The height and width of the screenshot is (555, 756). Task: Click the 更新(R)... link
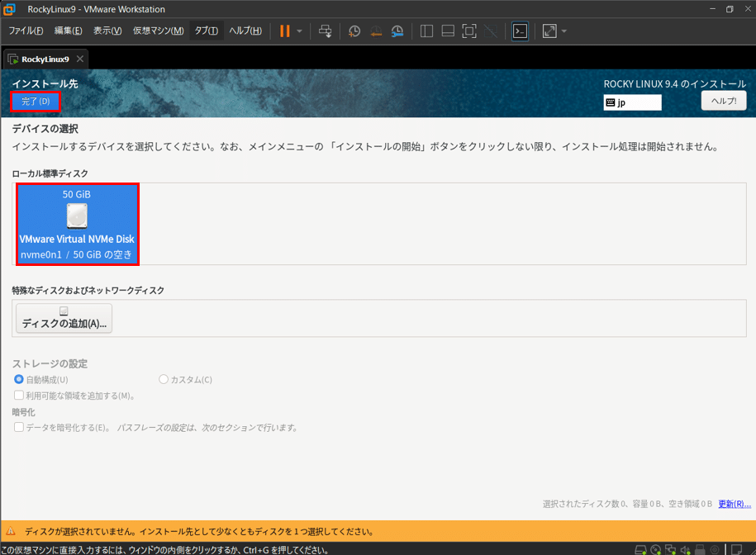coord(735,504)
